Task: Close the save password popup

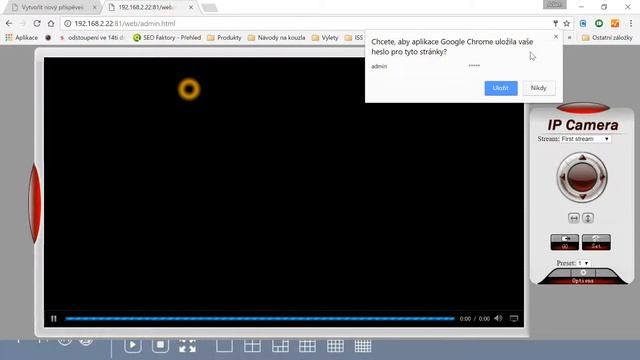Action: [x=556, y=37]
